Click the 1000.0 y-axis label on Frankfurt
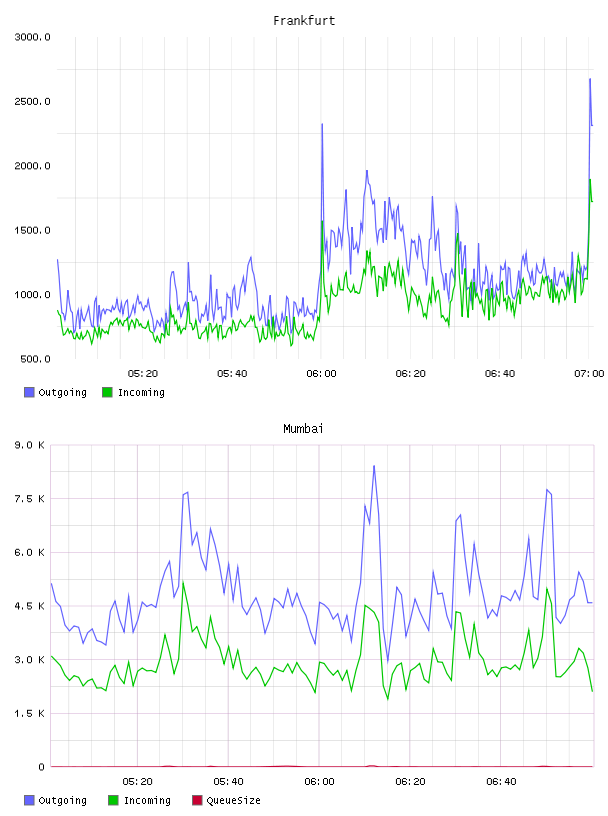The image size is (608, 816). [32, 295]
